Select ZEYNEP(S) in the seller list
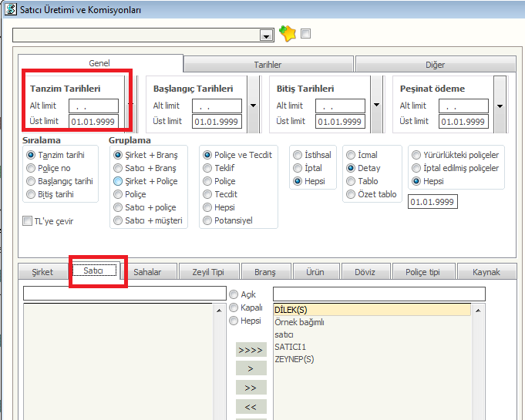 coord(294,359)
